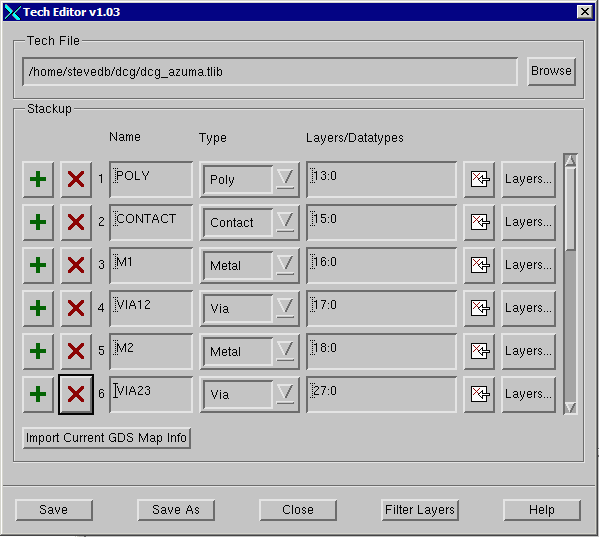Add a row after the VIA12 entry

pyautogui.click(x=38, y=308)
